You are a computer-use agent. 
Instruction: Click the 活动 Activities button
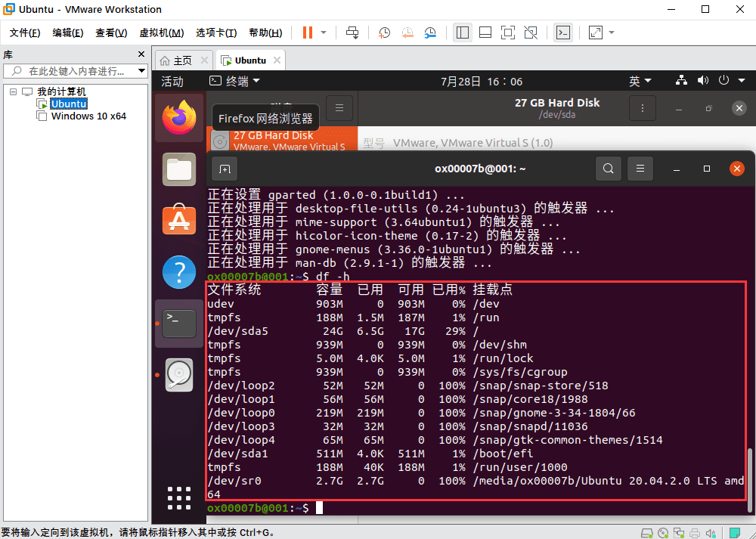(x=172, y=81)
